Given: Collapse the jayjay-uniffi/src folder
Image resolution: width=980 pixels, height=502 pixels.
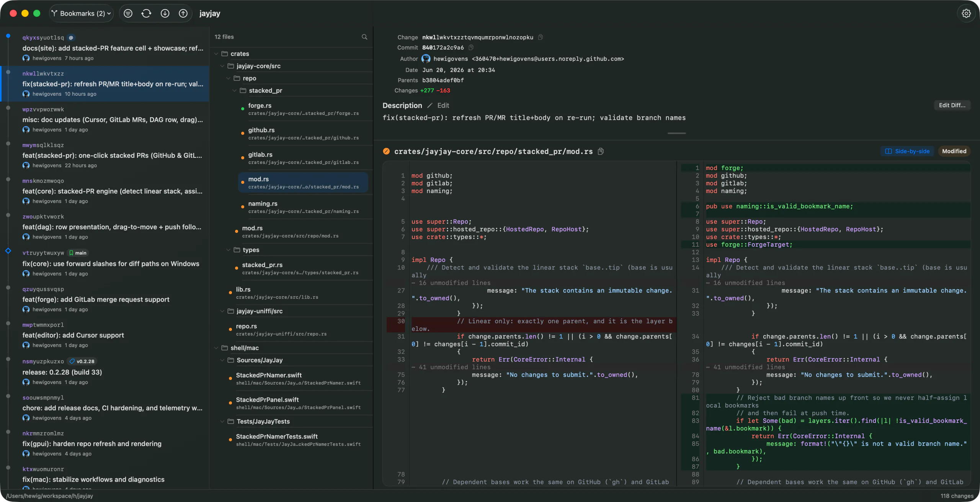Looking at the screenshot, I should pyautogui.click(x=222, y=311).
